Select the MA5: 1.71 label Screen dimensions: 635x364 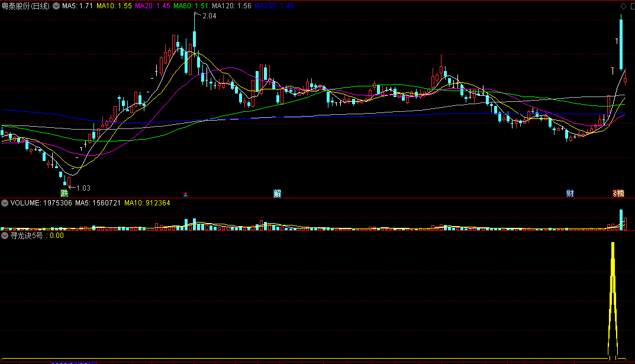click(x=78, y=6)
